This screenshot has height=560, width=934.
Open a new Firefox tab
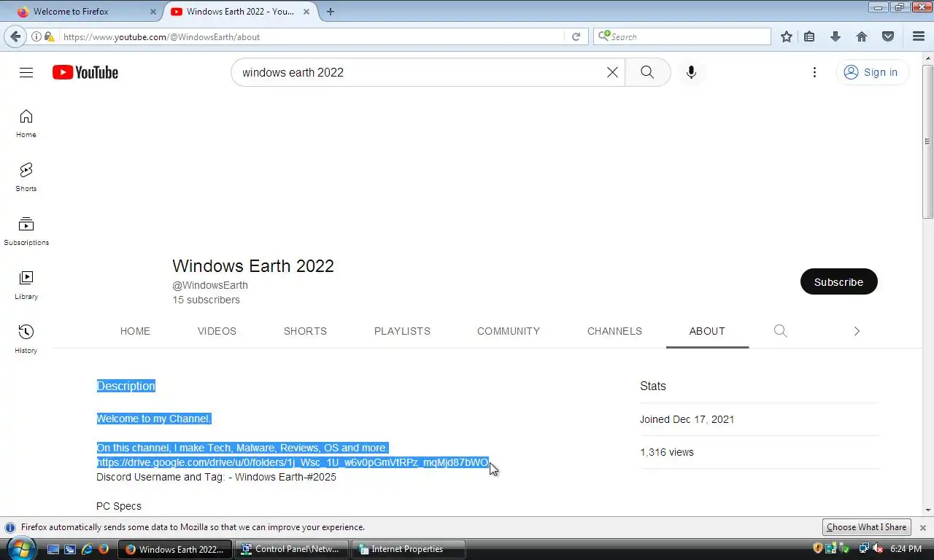coord(331,12)
